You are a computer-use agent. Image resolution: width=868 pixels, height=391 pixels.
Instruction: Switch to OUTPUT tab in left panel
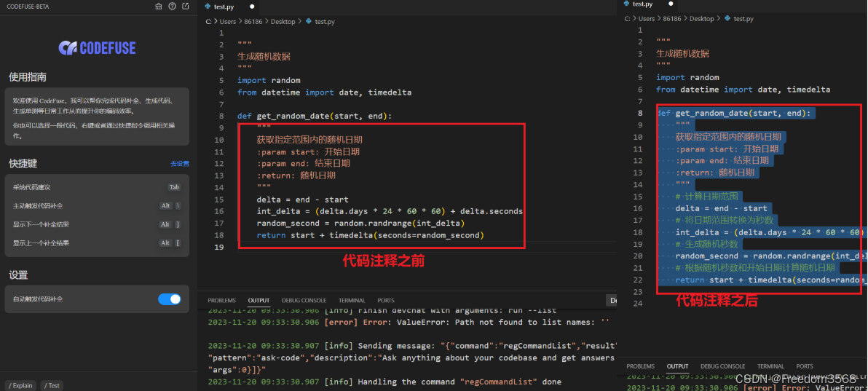(259, 300)
